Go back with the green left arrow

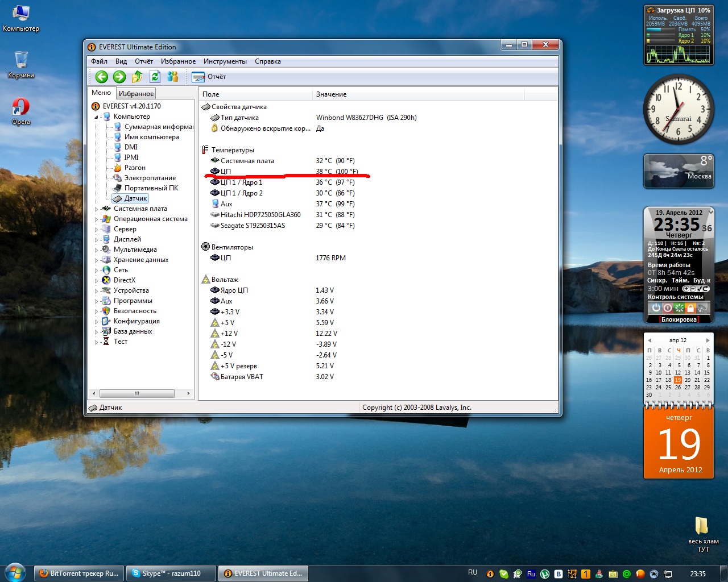point(102,77)
